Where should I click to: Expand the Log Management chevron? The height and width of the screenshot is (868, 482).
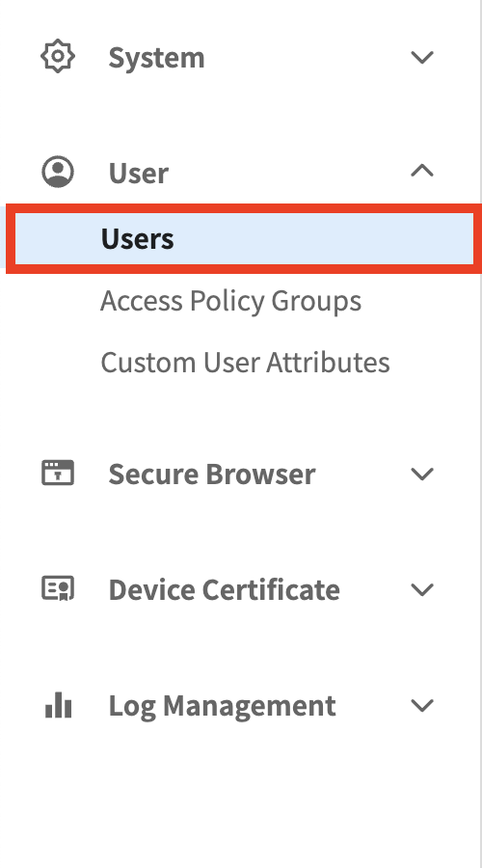coord(422,705)
